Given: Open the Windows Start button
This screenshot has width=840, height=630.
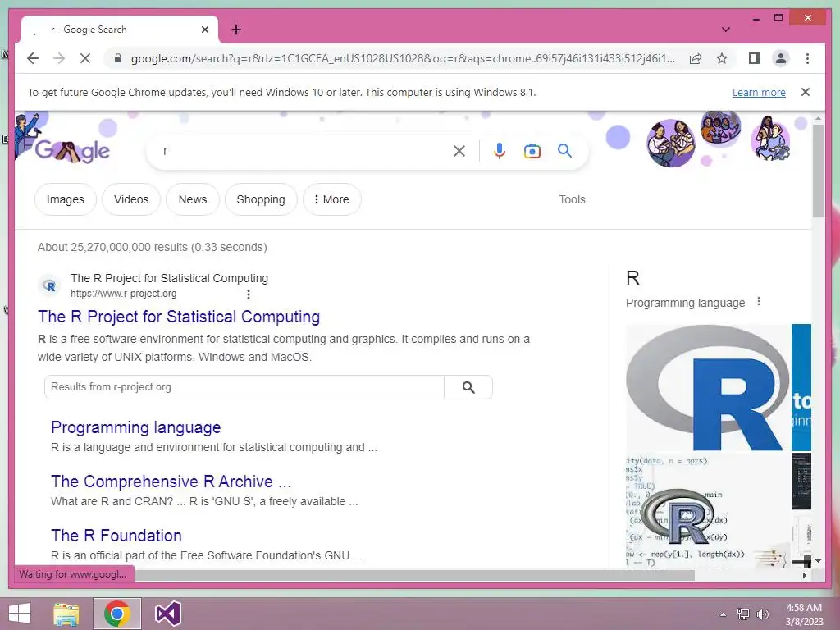Looking at the screenshot, I should [x=20, y=614].
